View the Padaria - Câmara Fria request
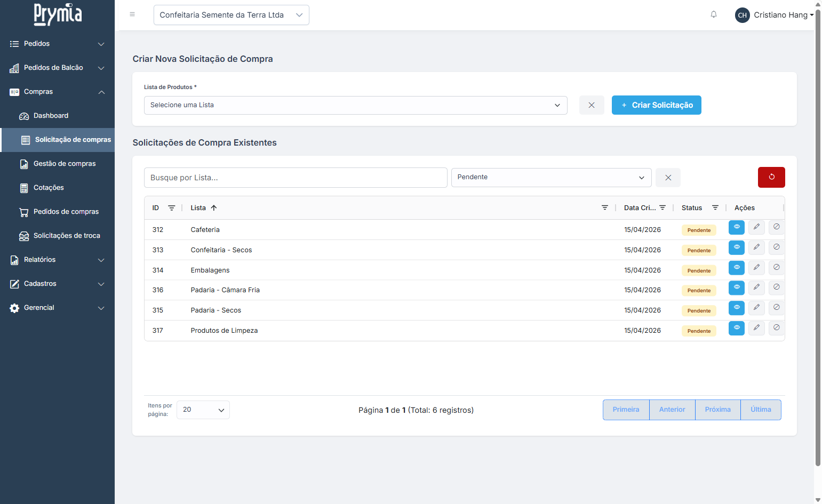Viewport: 822px width, 504px height. coord(736,287)
